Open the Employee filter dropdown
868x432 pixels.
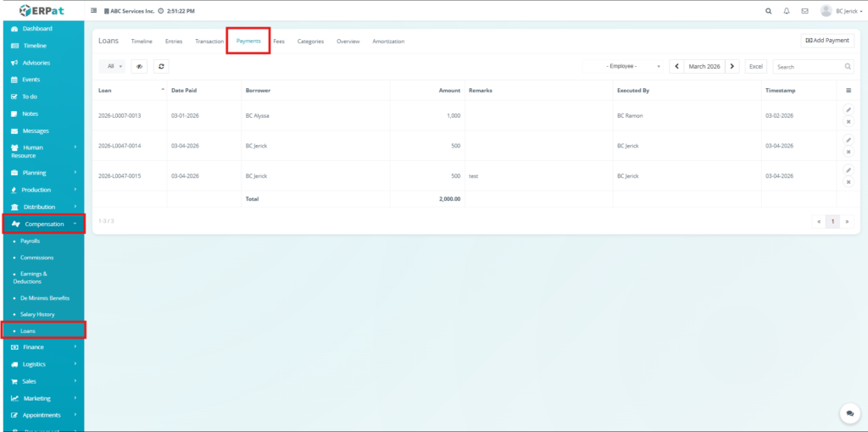point(623,66)
